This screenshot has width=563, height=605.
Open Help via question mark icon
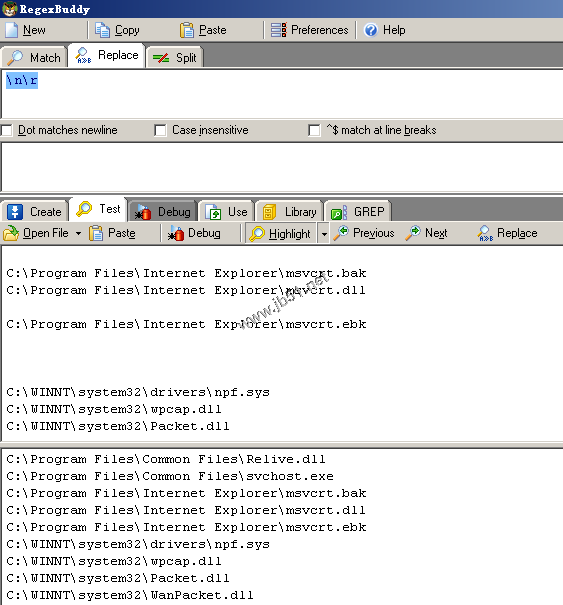371,30
